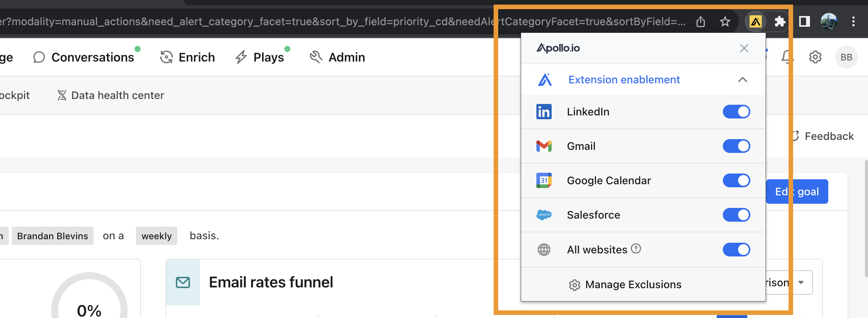Screen dimensions: 868x318
Task: Close the Apollo.io extension popup
Action: pyautogui.click(x=744, y=48)
